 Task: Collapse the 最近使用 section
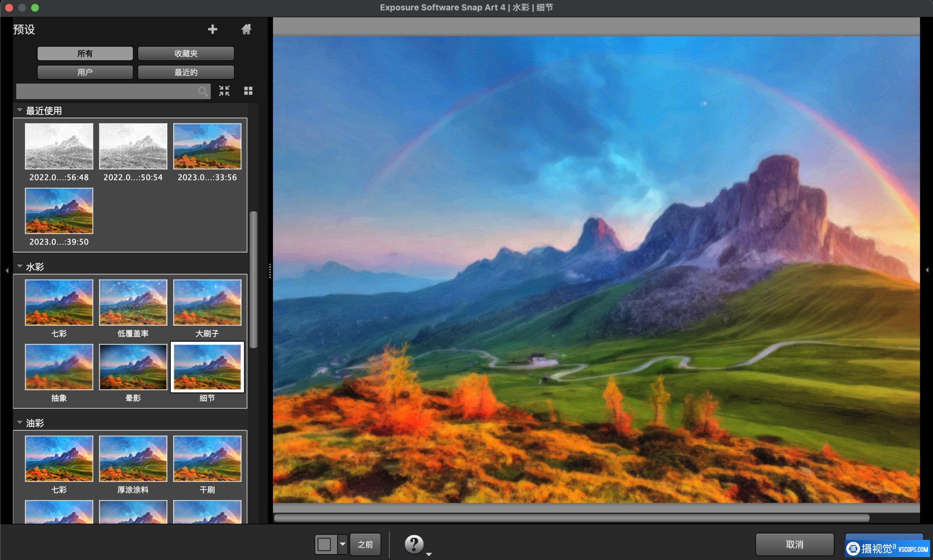[20, 110]
